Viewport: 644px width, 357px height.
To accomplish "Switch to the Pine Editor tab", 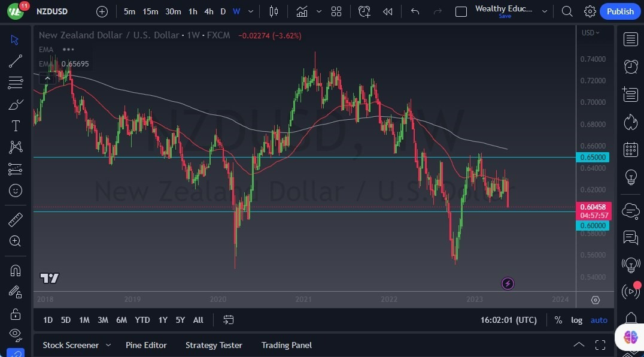I will pyautogui.click(x=146, y=345).
